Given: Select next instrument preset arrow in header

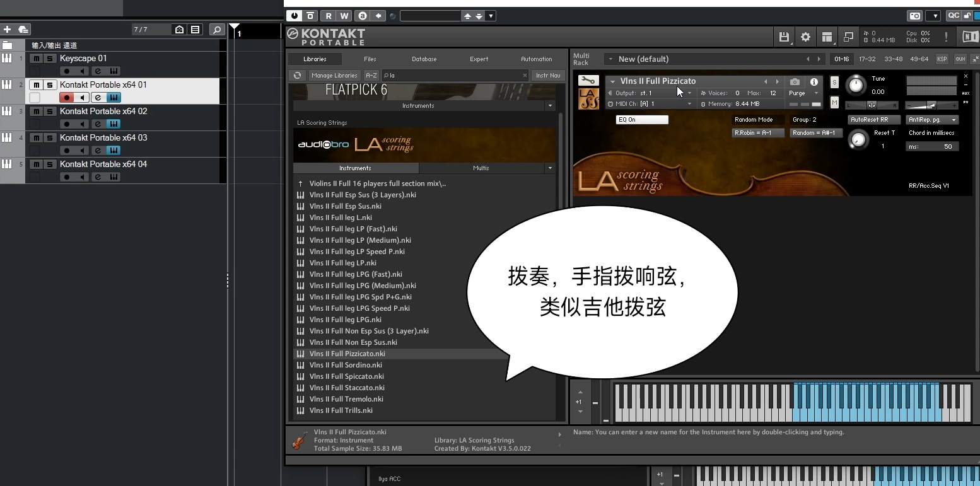Looking at the screenshot, I should click(777, 82).
